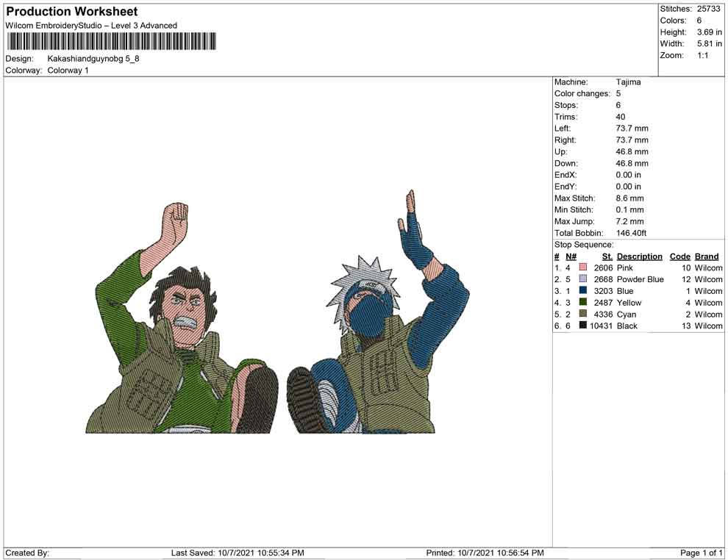The height and width of the screenshot is (560, 728).
Task: Click the Wilcom EmbroideryStudio – Level 3 Advanced text
Action: click(x=91, y=26)
